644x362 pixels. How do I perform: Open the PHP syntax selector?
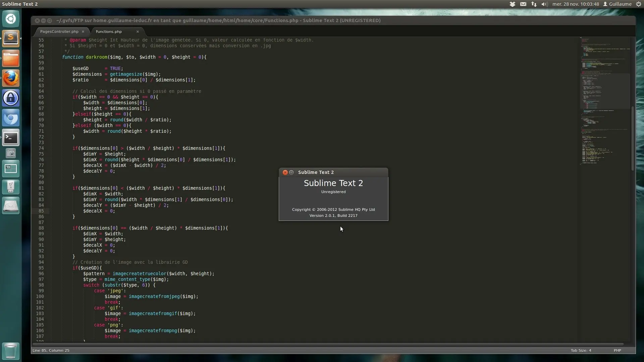click(617, 350)
